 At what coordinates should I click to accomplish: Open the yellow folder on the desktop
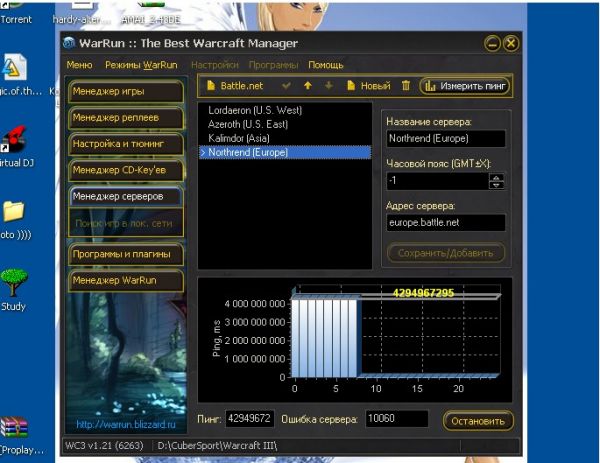(x=14, y=211)
